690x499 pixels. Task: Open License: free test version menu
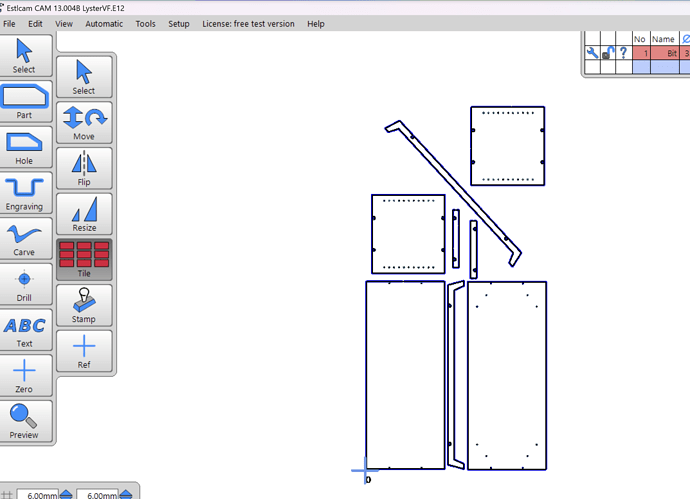[248, 24]
